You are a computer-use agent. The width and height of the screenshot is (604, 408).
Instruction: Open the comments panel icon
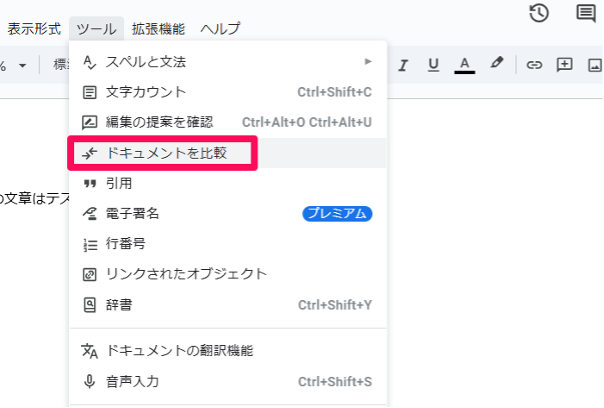(x=586, y=13)
